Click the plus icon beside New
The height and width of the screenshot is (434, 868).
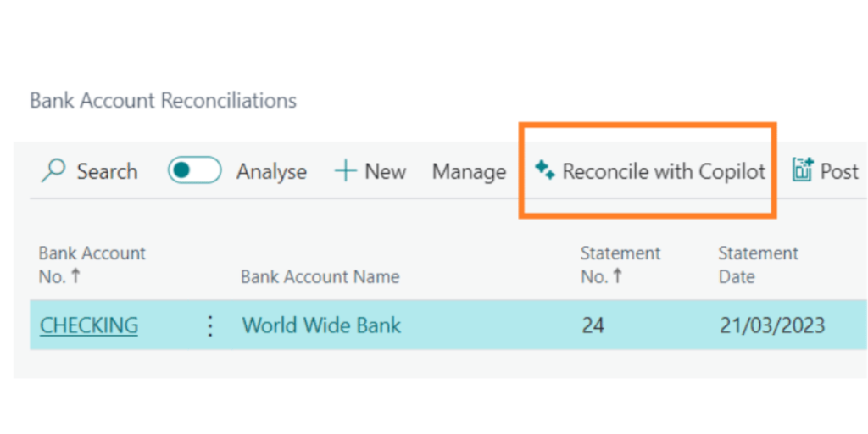pos(345,171)
